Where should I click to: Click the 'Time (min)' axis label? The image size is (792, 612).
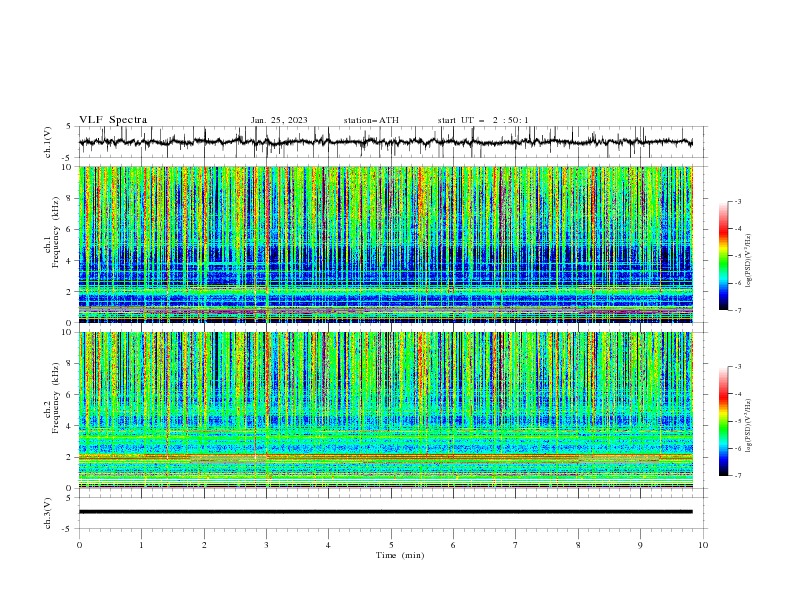[400, 555]
